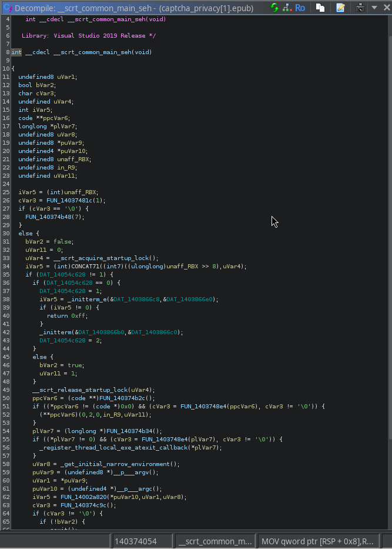Image resolution: width=392 pixels, height=549 pixels.
Task: Click the FUN_14037481c call on line 26
Action: tap(69, 200)
